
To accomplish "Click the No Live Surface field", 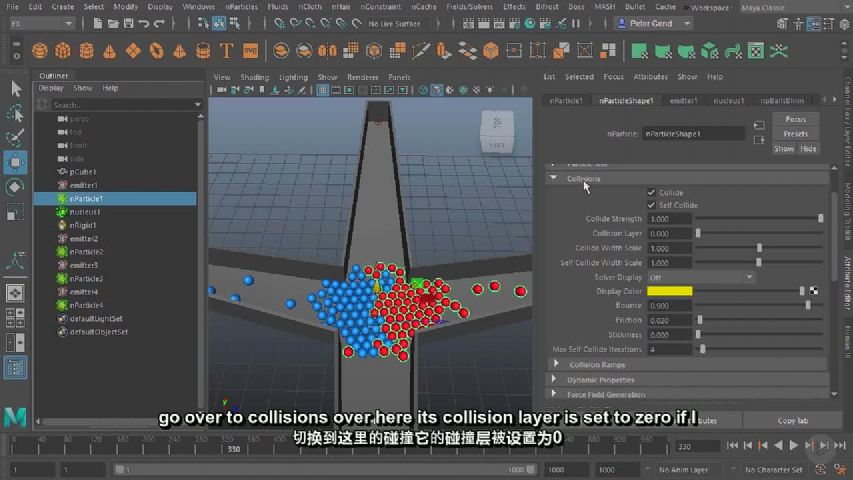I will tap(394, 23).
